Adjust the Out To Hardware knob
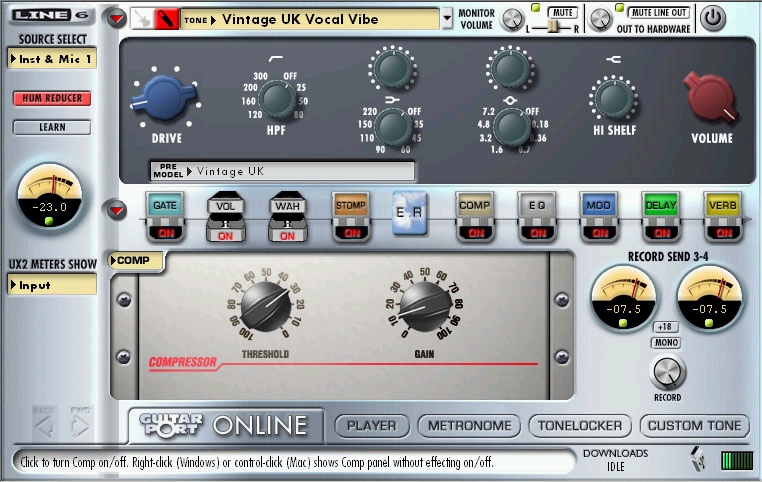Viewport: 762px width, 482px height. 600,19
